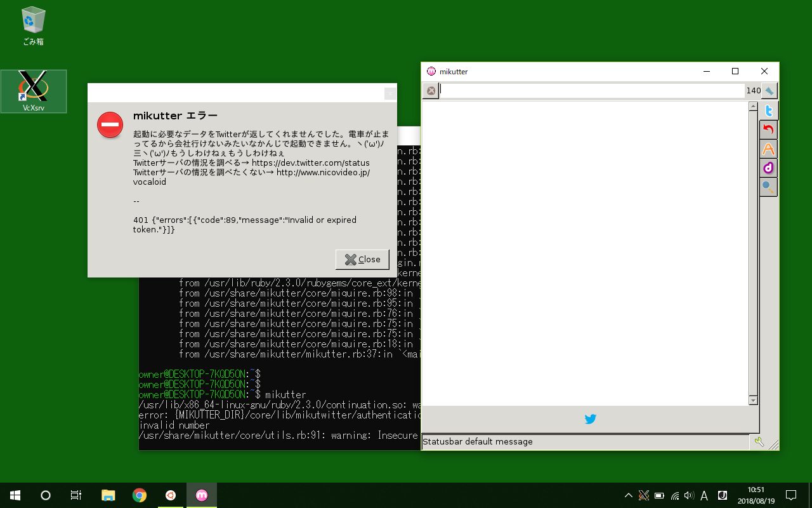Image resolution: width=812 pixels, height=508 pixels.
Task: Click the 'mikutter エラー' dialog heading
Action: [175, 116]
